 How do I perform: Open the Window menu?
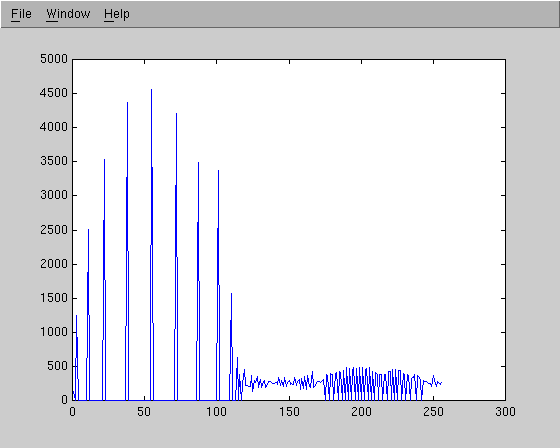[x=68, y=14]
